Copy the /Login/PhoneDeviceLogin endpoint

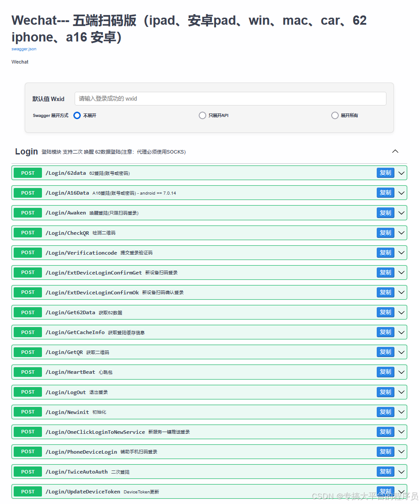(385, 451)
